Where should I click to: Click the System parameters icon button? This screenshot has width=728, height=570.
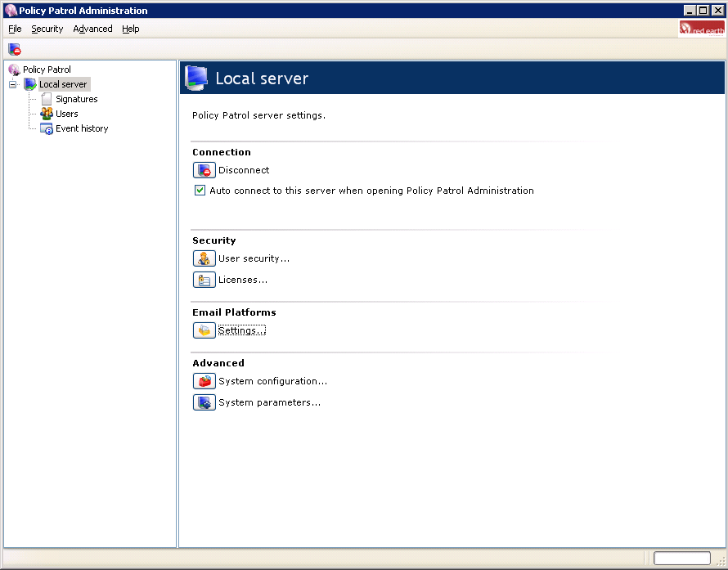click(204, 402)
